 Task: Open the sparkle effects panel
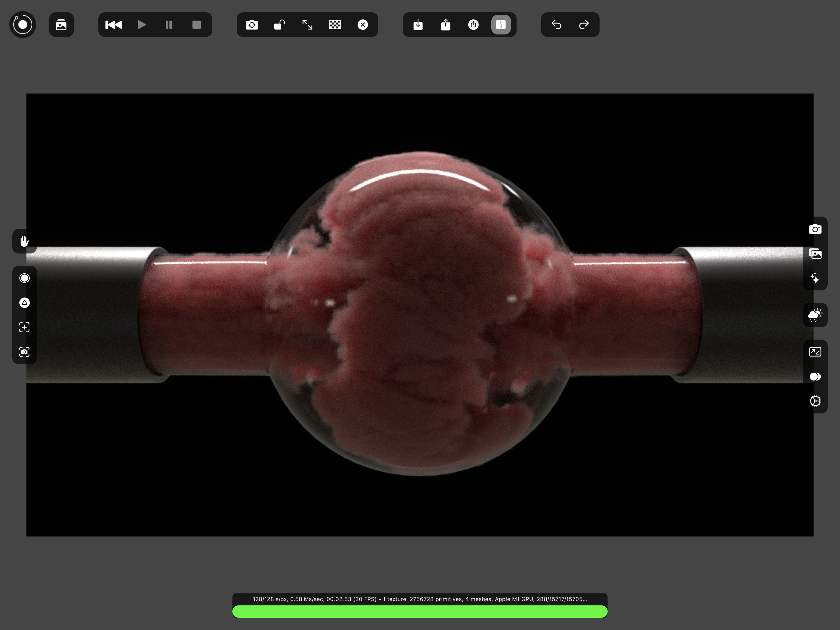point(815,278)
